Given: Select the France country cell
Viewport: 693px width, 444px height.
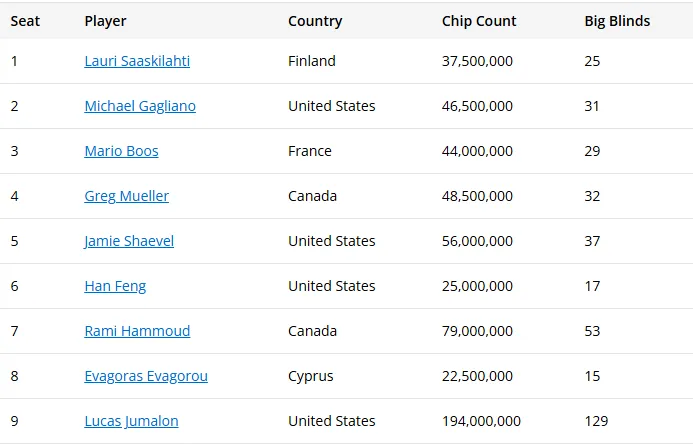Looking at the screenshot, I should coord(309,151).
